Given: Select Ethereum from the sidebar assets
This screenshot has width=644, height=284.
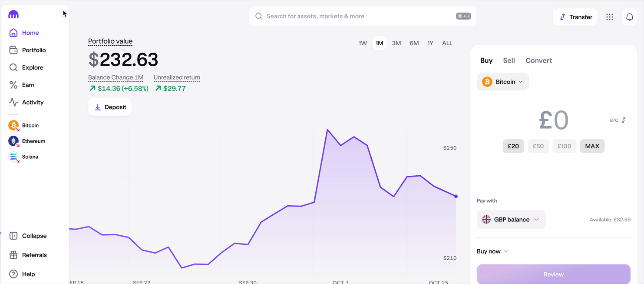Looking at the screenshot, I should click(x=33, y=141).
